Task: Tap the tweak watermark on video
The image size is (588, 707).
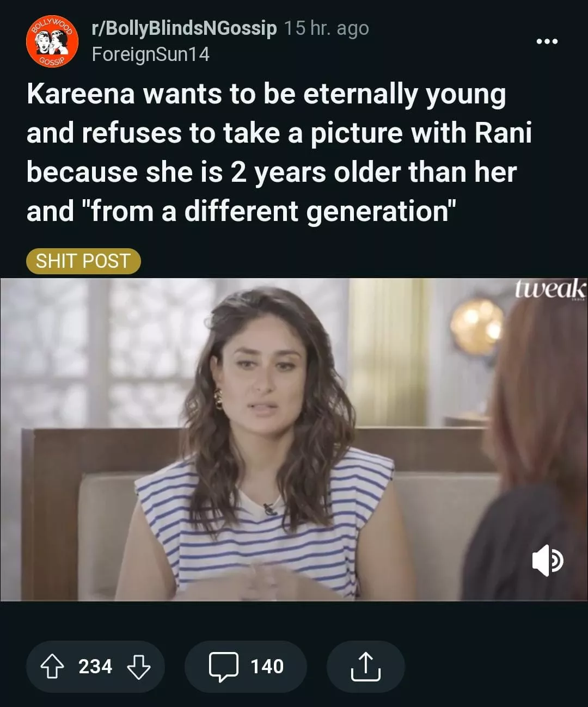Action: [x=550, y=289]
